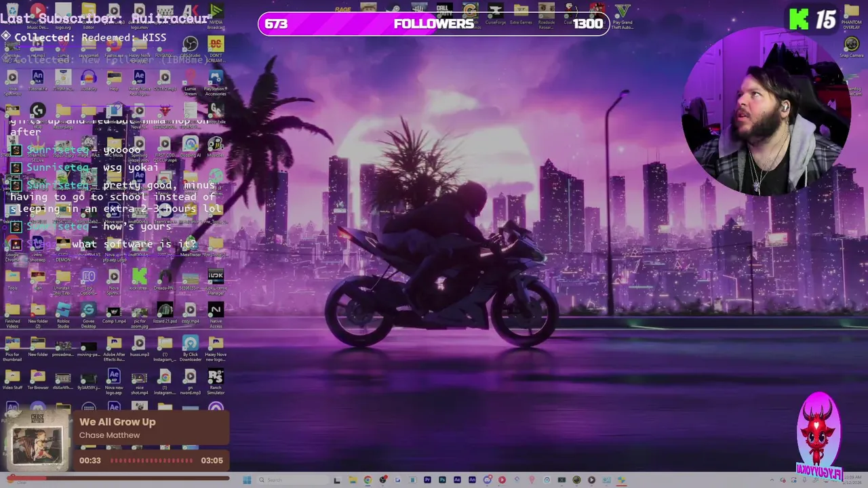The height and width of the screenshot is (488, 868).
Task: Open the Extra Games folder
Action: pos(521,14)
